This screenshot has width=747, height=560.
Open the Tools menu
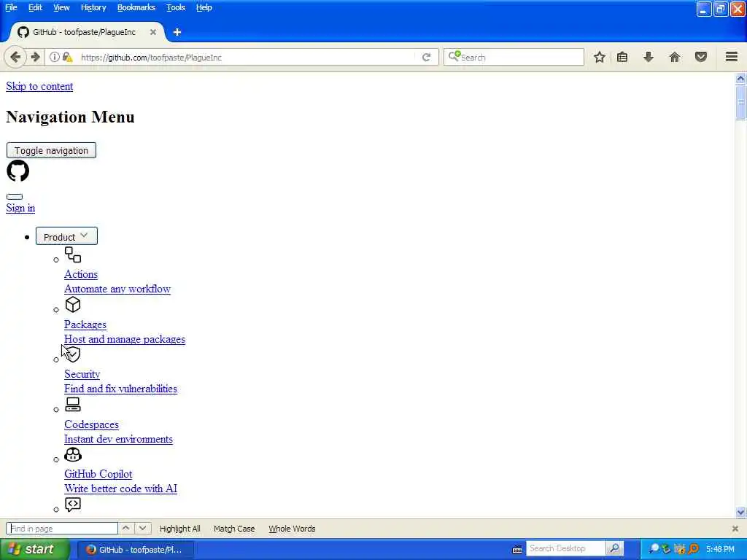pyautogui.click(x=175, y=7)
